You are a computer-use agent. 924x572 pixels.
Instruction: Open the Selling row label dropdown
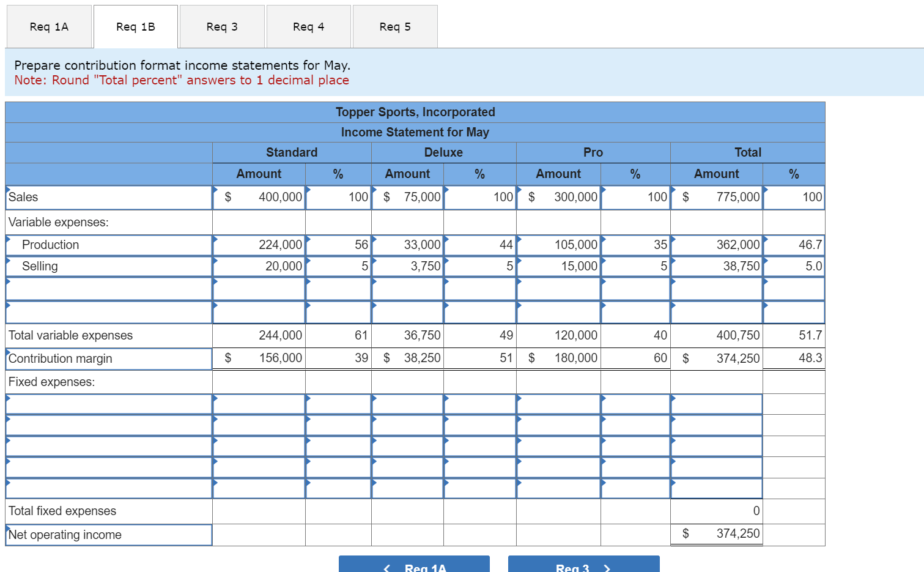[109, 267]
